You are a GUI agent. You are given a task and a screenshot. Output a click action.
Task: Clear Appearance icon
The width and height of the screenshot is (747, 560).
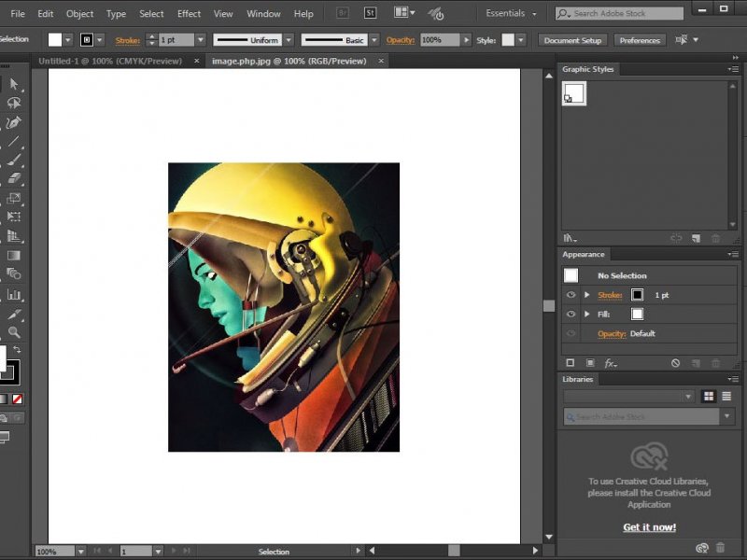coord(675,363)
